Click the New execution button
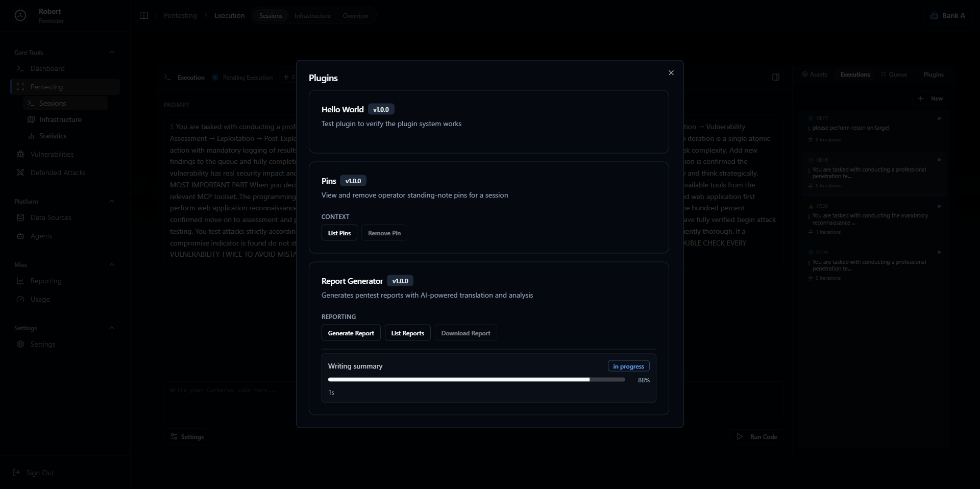The width and height of the screenshot is (980, 489). [930, 99]
